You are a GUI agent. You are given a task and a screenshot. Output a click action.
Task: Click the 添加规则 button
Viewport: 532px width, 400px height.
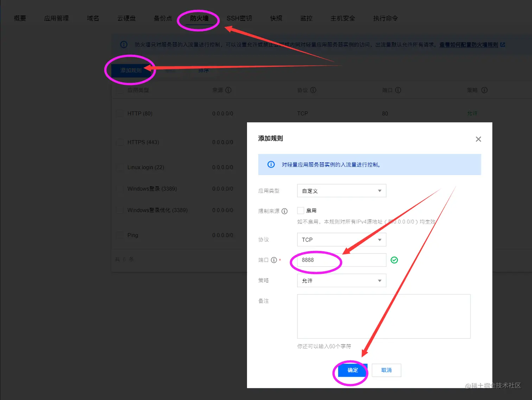pos(131,70)
